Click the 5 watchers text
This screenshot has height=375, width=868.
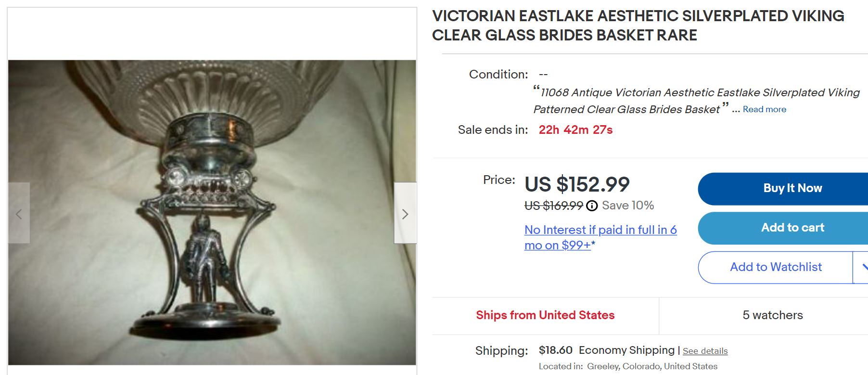click(x=772, y=315)
